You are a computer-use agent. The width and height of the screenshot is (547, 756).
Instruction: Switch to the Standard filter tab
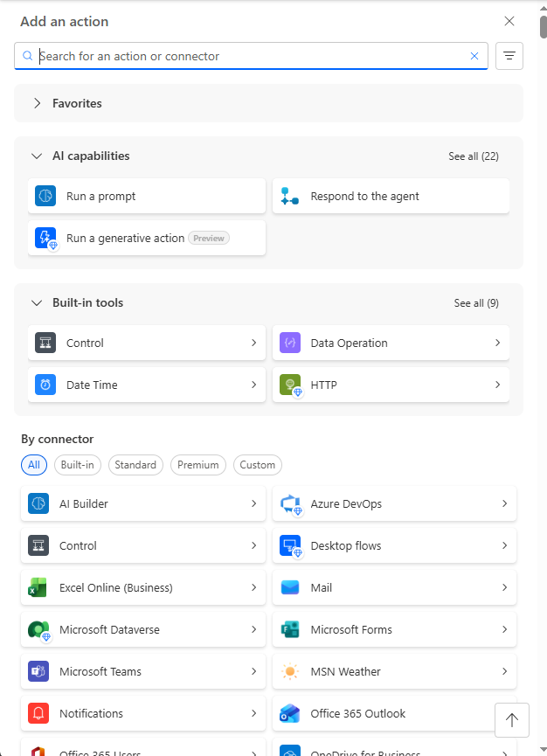(135, 465)
